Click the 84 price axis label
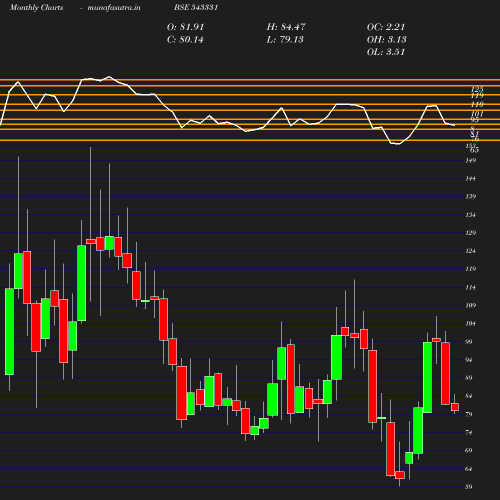 tap(469, 396)
